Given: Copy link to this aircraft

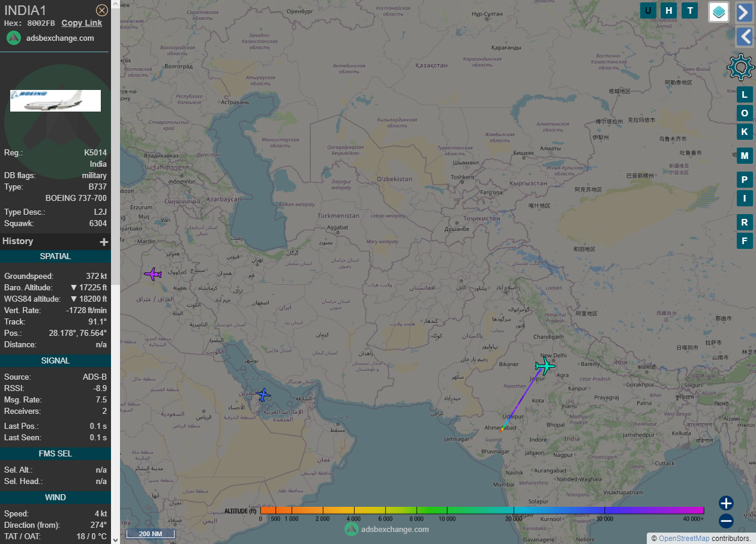Looking at the screenshot, I should point(82,23).
